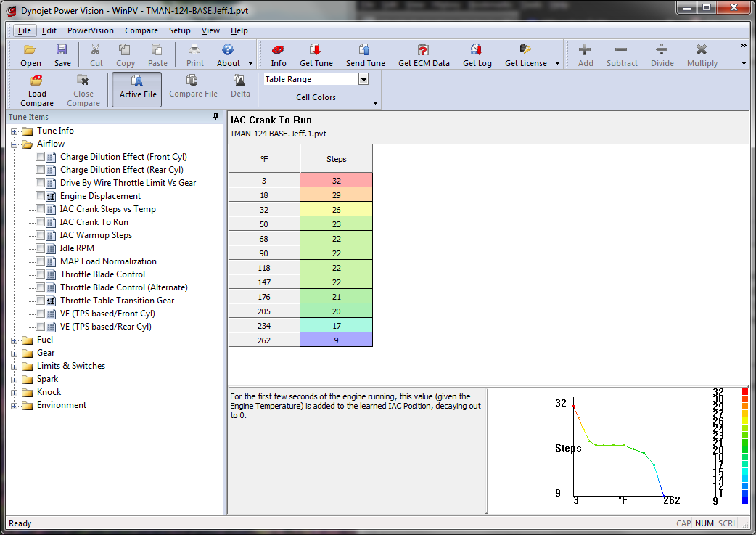
Task: Click the Info toolbar icon
Action: (279, 50)
